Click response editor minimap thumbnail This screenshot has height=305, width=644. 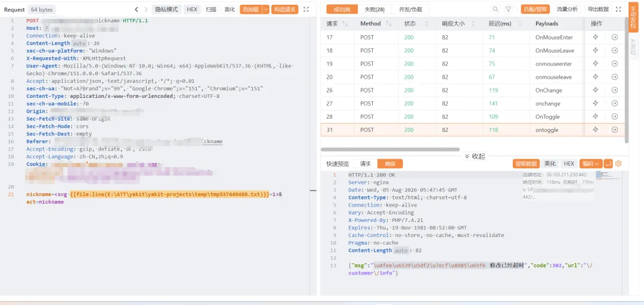[609, 175]
